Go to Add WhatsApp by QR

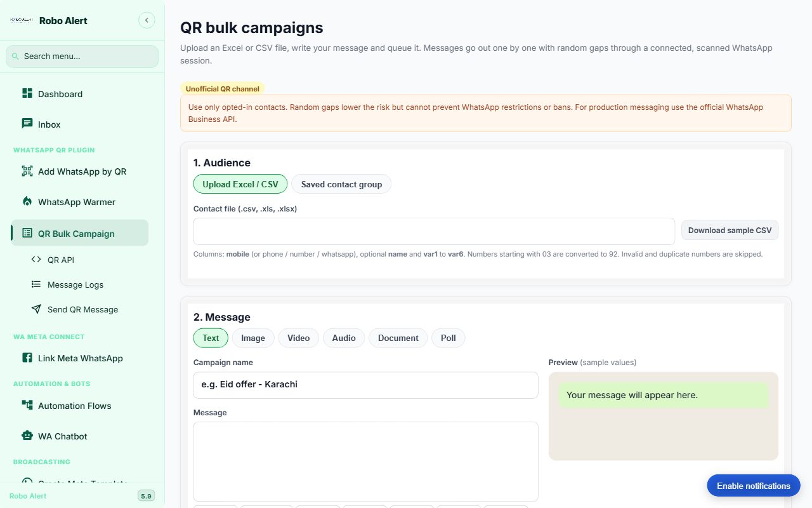click(80, 171)
